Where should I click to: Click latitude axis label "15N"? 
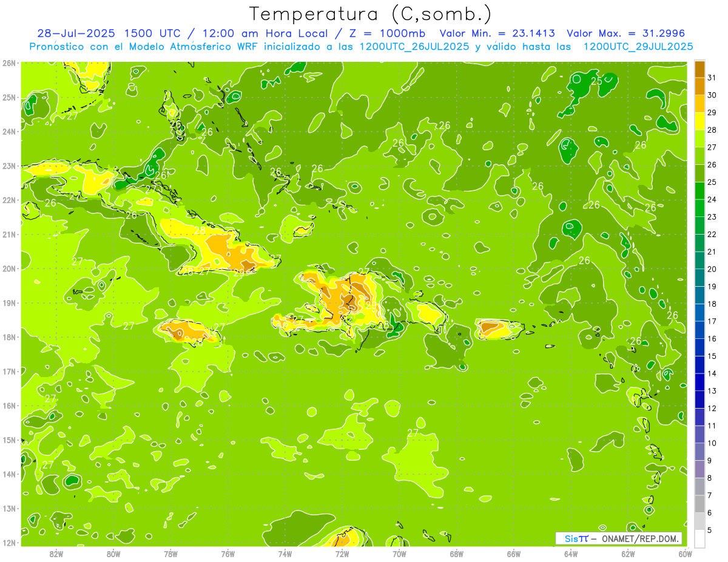pos(8,440)
